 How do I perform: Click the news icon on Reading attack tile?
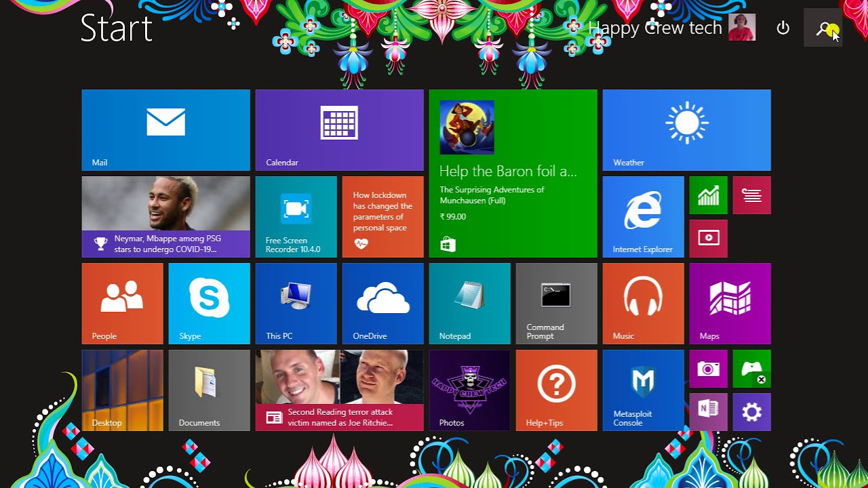274,418
